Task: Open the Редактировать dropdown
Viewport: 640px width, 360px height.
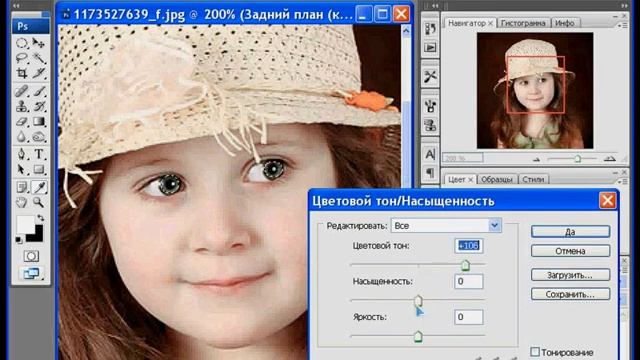Action: (446, 226)
